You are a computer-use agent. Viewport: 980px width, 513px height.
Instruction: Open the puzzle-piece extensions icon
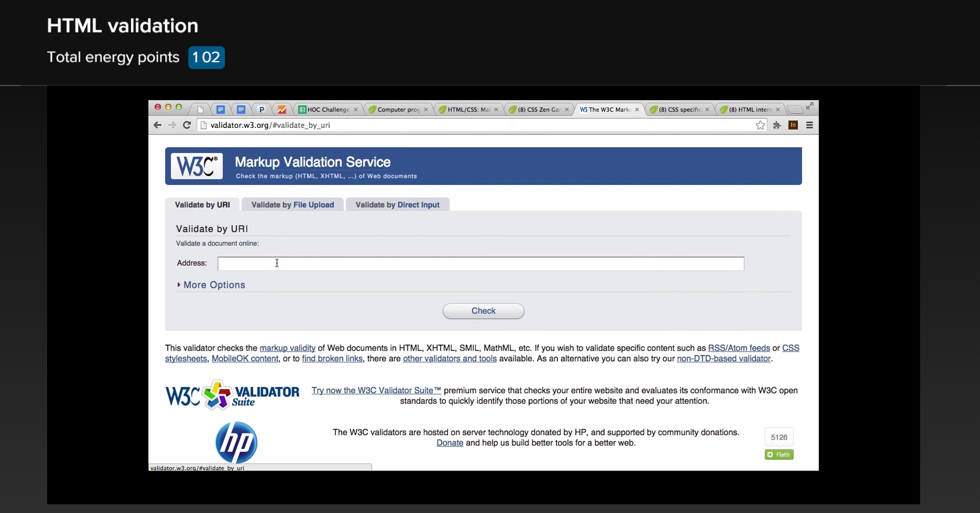point(777,125)
